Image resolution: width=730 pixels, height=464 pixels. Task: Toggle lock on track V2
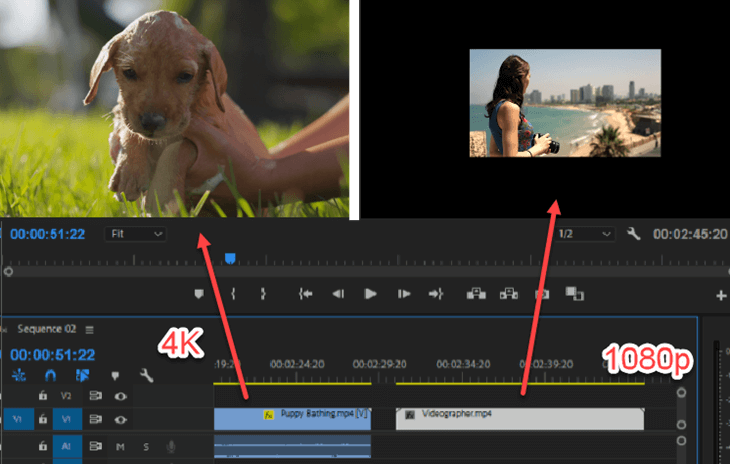point(43,396)
